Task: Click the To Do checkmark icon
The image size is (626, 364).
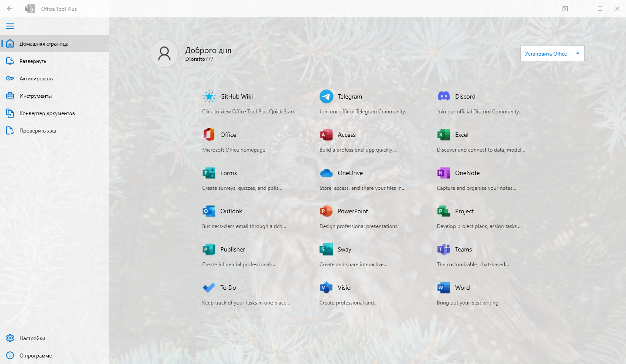Action: click(x=209, y=288)
